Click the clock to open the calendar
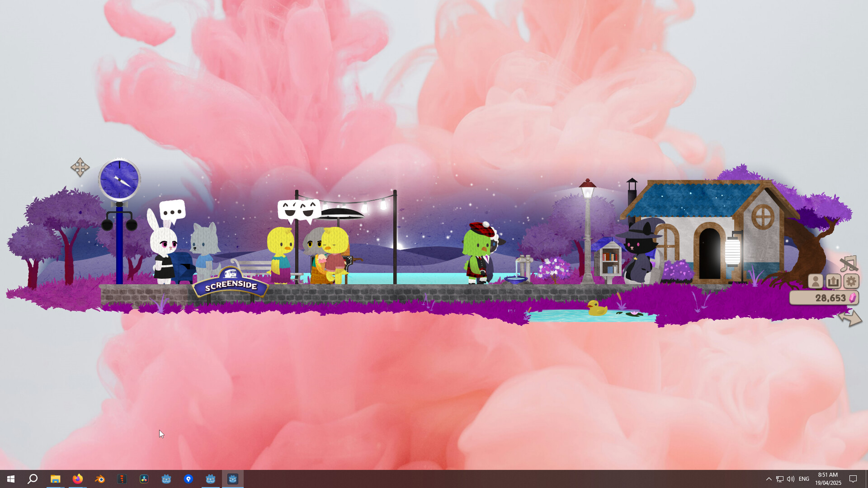This screenshot has width=868, height=488. coord(828,479)
